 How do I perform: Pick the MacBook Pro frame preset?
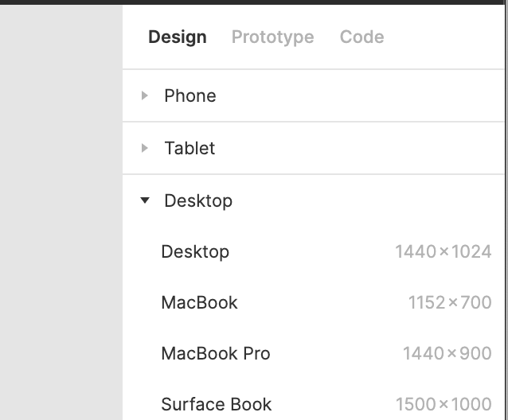[x=314, y=353]
